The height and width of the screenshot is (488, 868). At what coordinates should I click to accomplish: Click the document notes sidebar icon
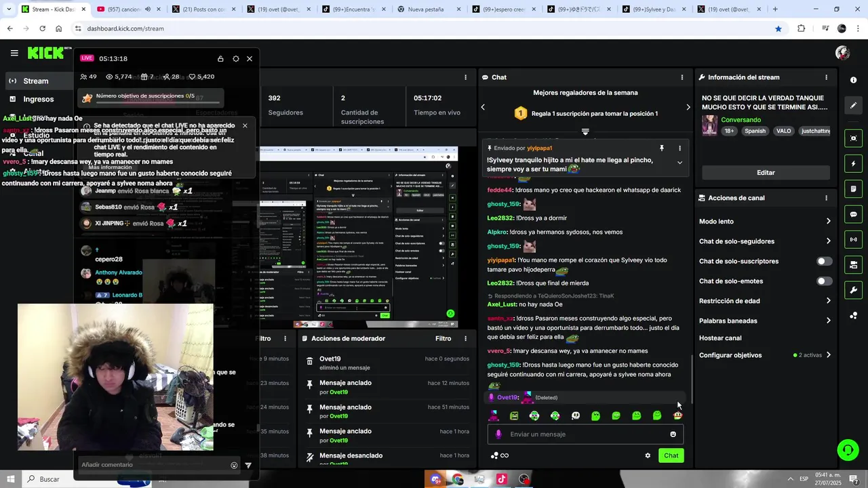(x=853, y=189)
